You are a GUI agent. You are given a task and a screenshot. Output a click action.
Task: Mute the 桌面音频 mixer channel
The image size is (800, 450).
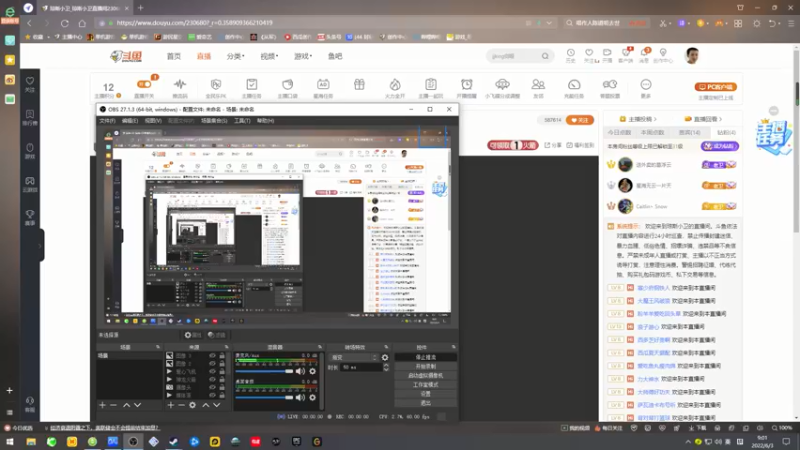coord(300,397)
